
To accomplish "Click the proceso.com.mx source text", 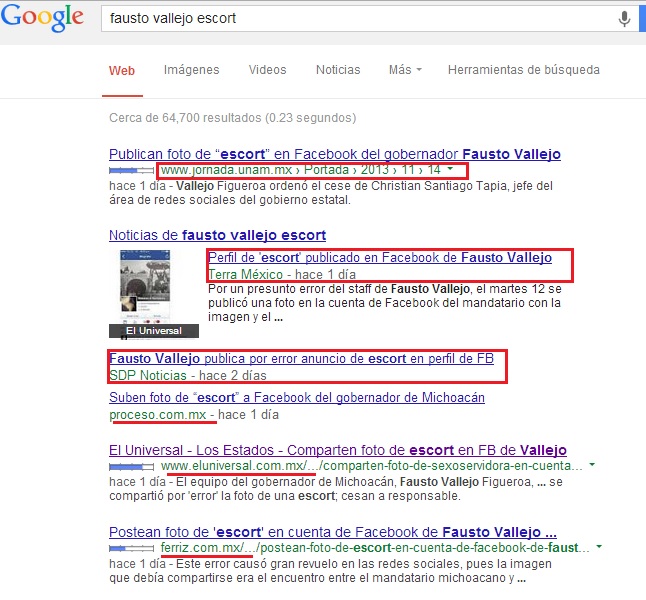I will click(x=158, y=415).
